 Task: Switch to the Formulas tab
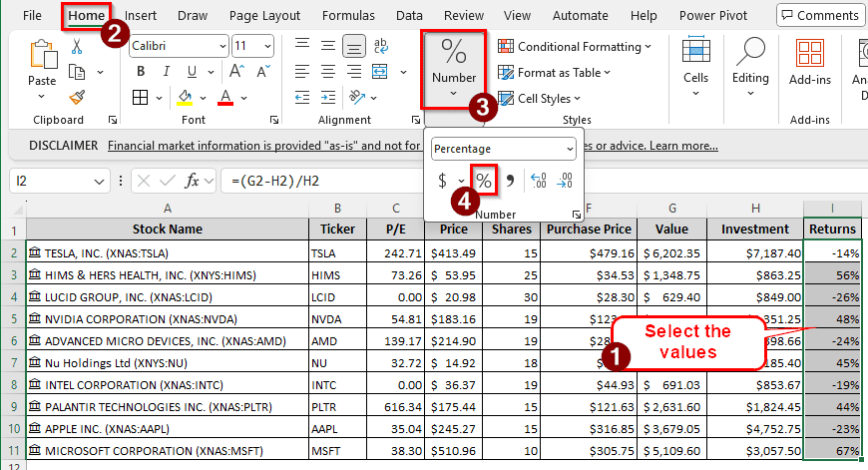click(348, 16)
